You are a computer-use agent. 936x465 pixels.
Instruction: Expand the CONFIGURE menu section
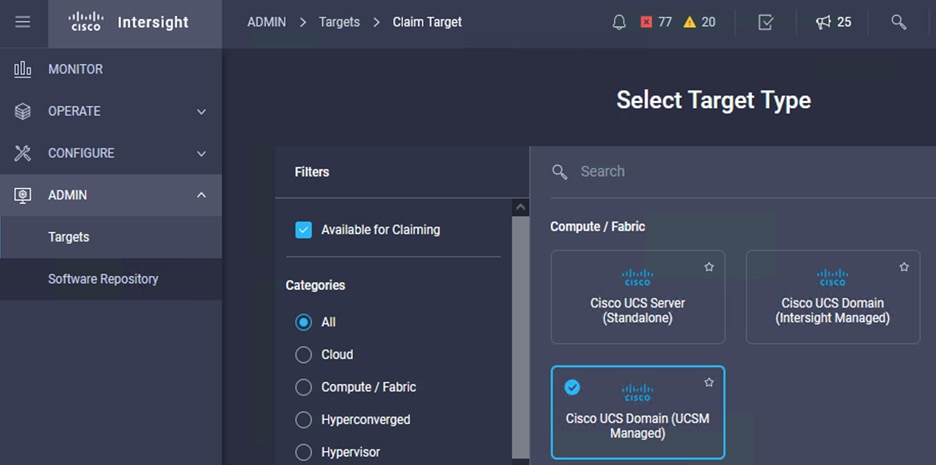[110, 153]
